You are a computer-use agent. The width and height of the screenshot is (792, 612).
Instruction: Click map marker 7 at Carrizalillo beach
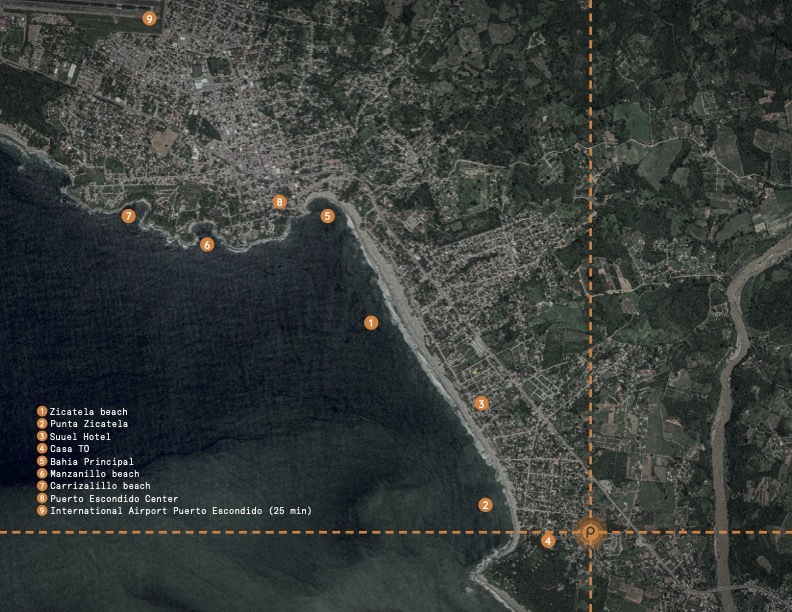point(128,216)
